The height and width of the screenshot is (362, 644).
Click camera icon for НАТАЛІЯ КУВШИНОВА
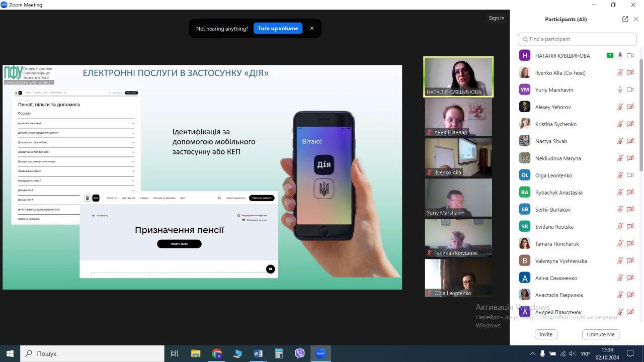pyautogui.click(x=630, y=55)
